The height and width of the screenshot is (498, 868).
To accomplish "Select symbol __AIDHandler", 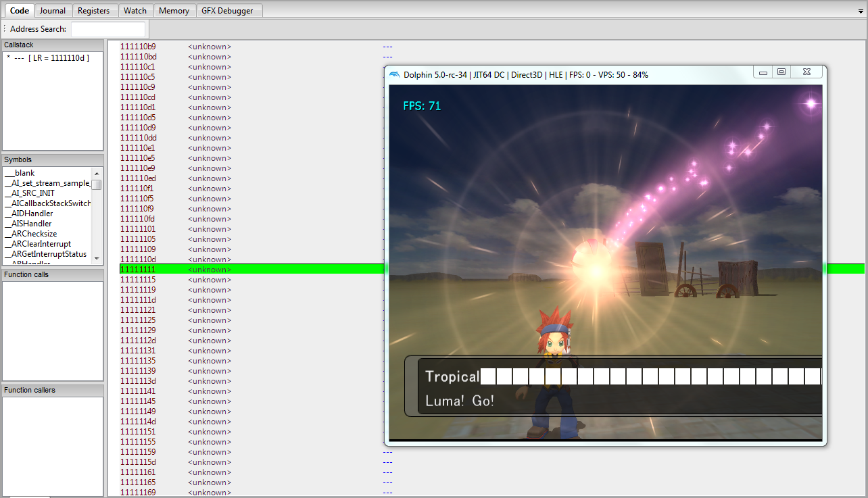I will [28, 214].
